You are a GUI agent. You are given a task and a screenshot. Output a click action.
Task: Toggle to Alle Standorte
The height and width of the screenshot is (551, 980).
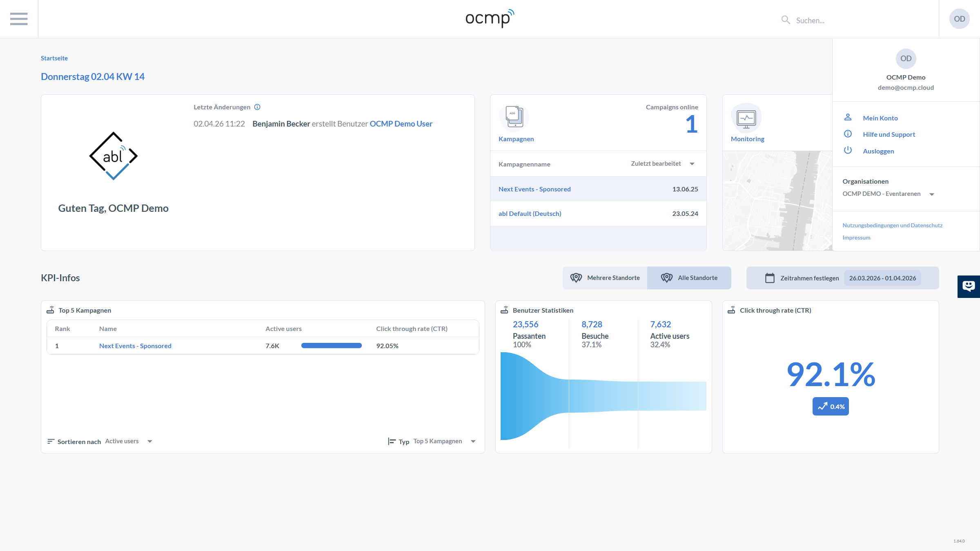689,278
